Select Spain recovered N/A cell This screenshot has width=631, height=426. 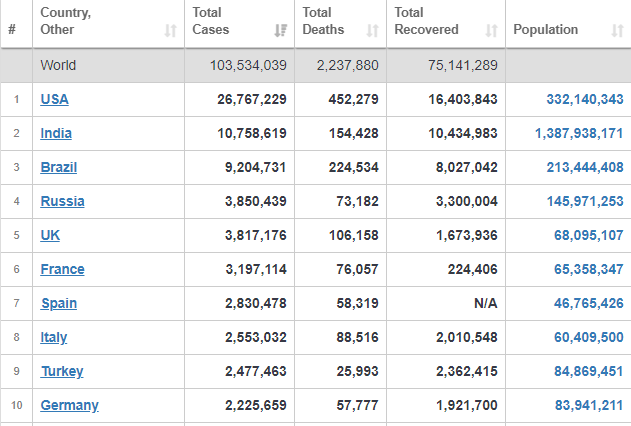point(486,303)
